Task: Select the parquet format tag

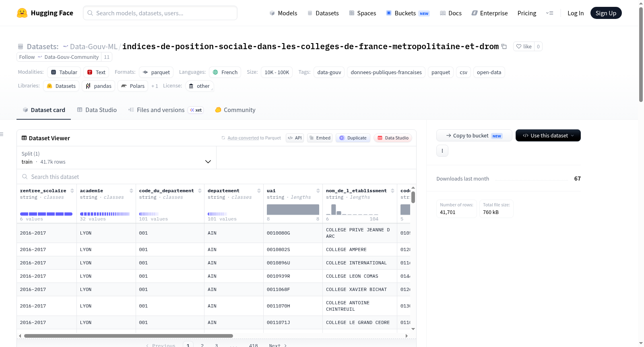Action: pos(156,72)
